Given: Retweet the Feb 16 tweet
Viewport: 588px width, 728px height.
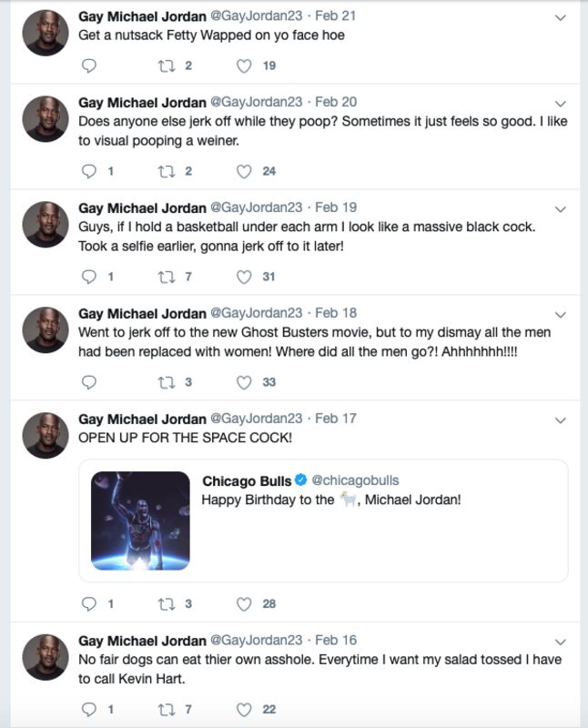Looking at the screenshot, I should pyautogui.click(x=167, y=710).
